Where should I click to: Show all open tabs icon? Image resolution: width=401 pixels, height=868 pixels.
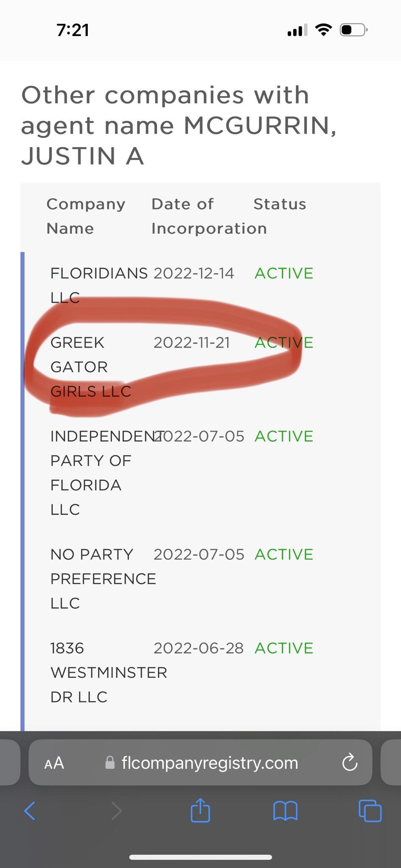click(x=370, y=811)
